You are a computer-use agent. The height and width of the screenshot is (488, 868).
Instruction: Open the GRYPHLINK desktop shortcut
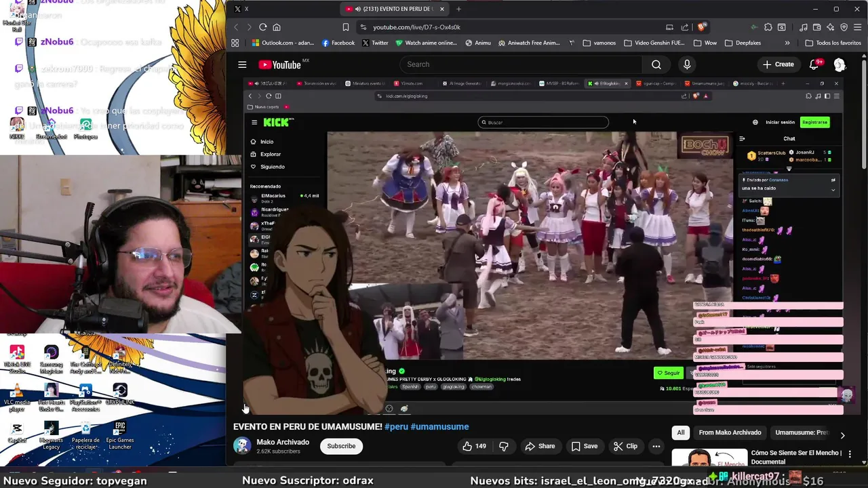(120, 394)
